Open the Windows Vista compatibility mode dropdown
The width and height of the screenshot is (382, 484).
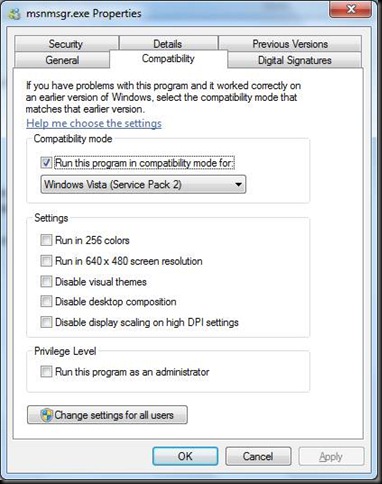coord(143,184)
